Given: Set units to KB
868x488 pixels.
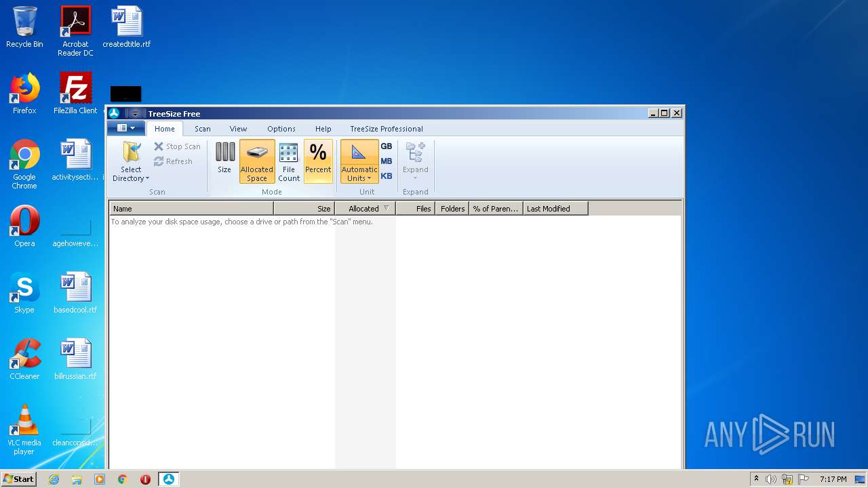Looking at the screenshot, I should pyautogui.click(x=387, y=176).
